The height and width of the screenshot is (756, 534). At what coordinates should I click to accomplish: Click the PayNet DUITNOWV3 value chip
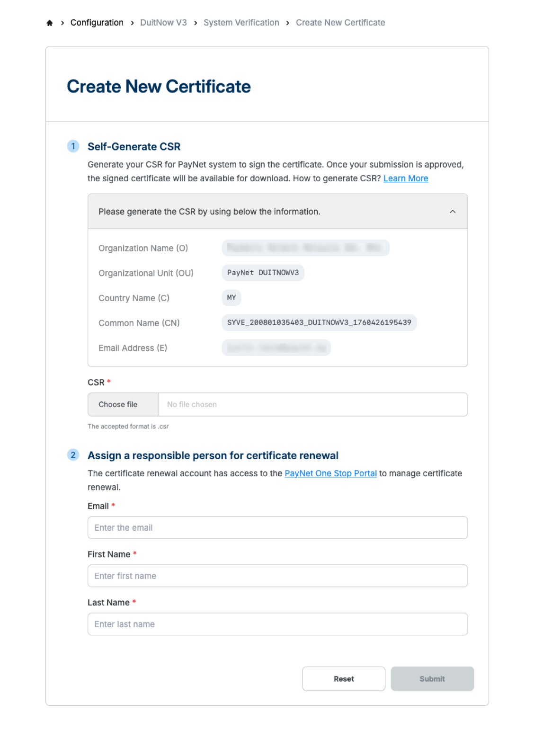[263, 273]
